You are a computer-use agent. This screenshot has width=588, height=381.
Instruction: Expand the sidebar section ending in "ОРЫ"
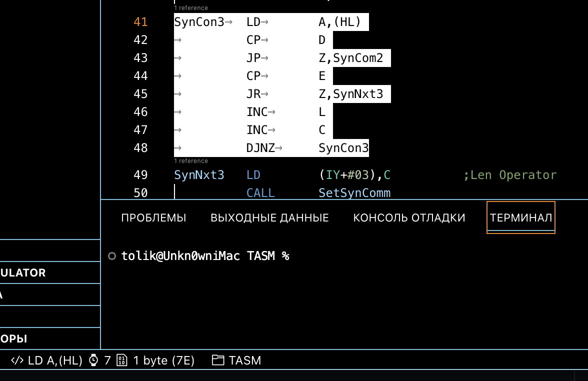tap(50, 338)
